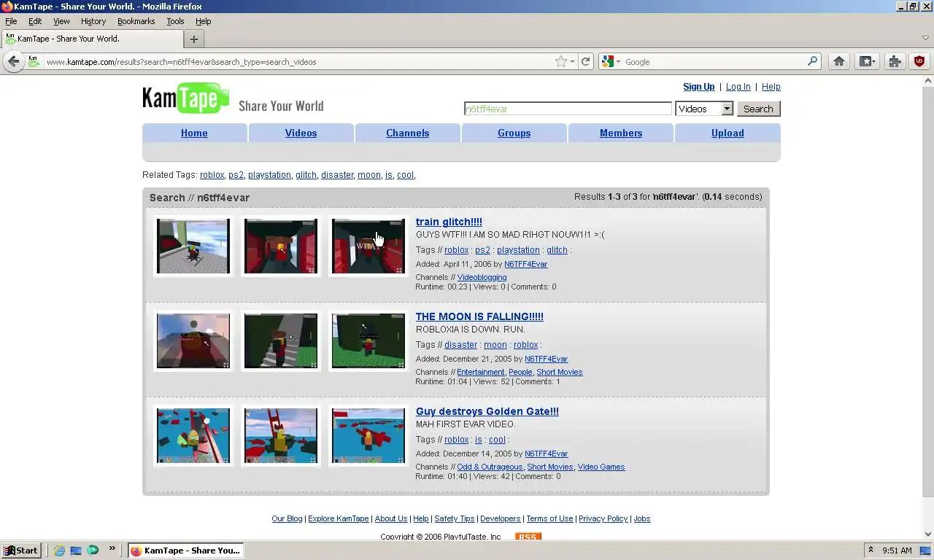Click the magnifier icon in Google search box
934x560 pixels.
tap(812, 62)
